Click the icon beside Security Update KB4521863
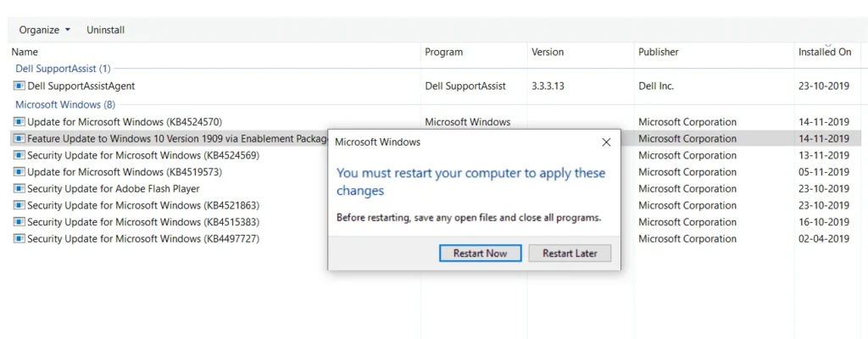Image resolution: width=868 pixels, height=339 pixels. [19, 205]
